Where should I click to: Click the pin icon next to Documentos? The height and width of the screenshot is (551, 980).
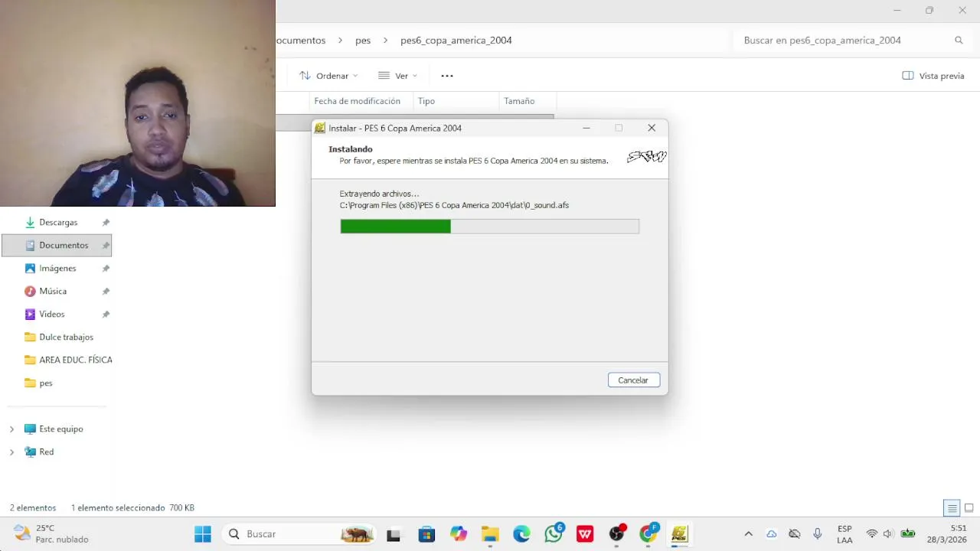coord(106,246)
